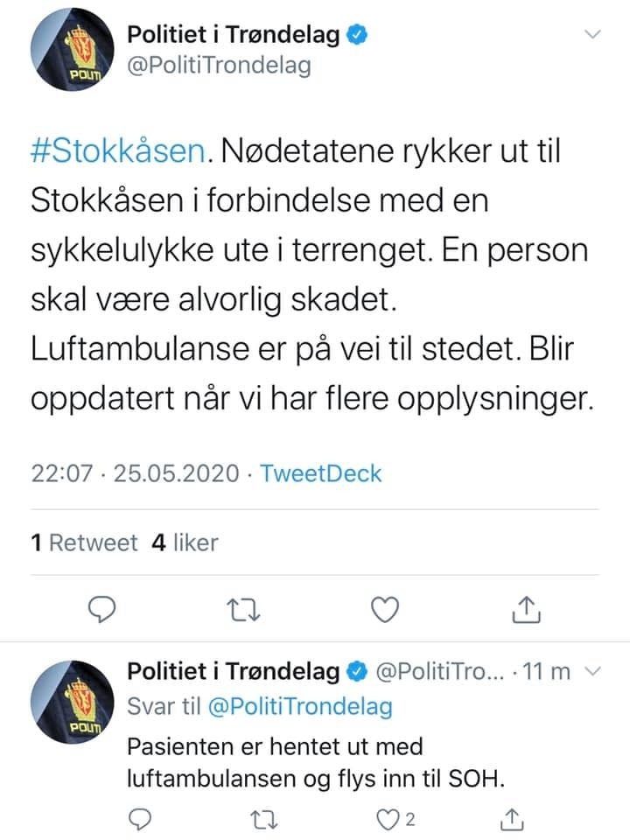Screen dimensions: 630x840
Task: Open the TweetDeck source link
Action: 322,473
